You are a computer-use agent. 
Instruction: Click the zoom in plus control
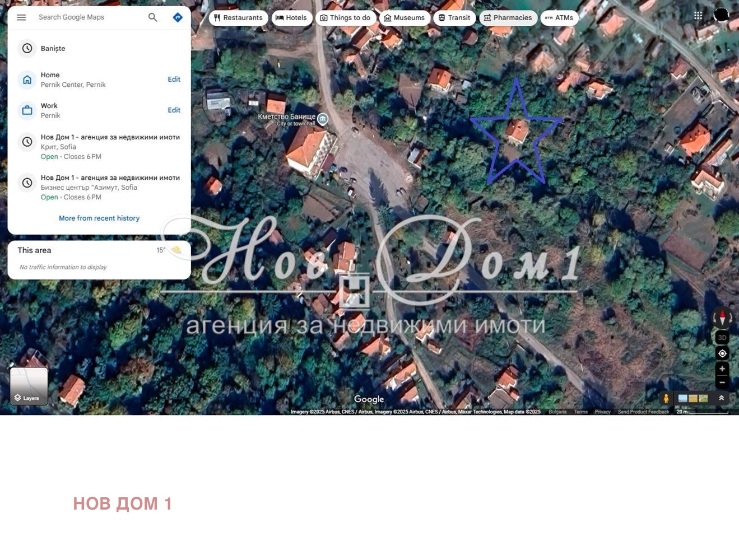click(722, 368)
